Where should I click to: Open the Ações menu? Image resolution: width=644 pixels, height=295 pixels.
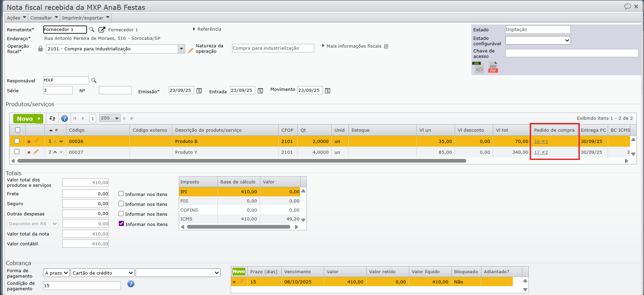tap(16, 18)
